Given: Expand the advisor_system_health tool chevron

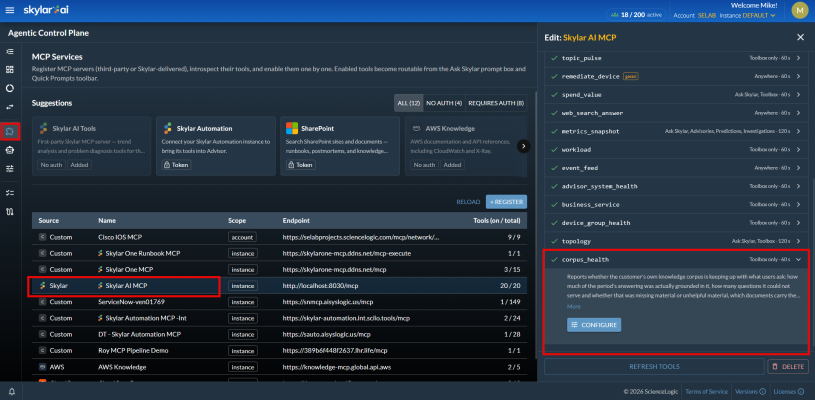Looking at the screenshot, I should pos(798,186).
